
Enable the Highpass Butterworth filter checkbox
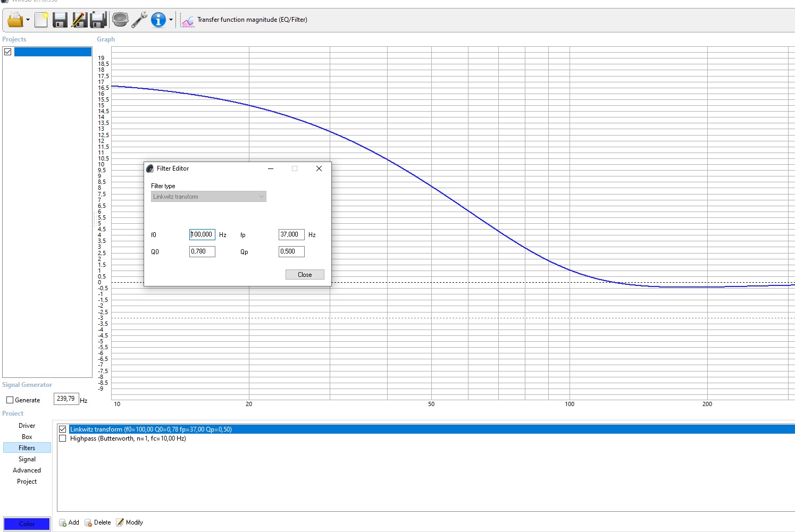[x=63, y=438]
